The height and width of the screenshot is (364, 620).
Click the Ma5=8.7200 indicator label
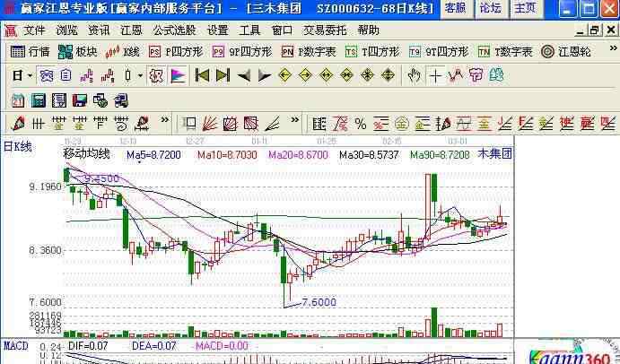(x=153, y=155)
